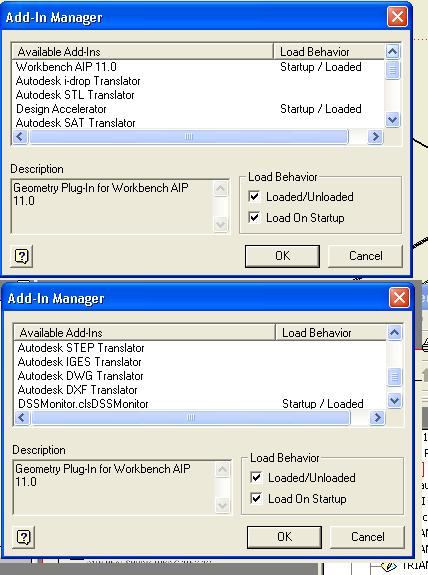Select Autodesk DWG Translator entry

[200, 376]
